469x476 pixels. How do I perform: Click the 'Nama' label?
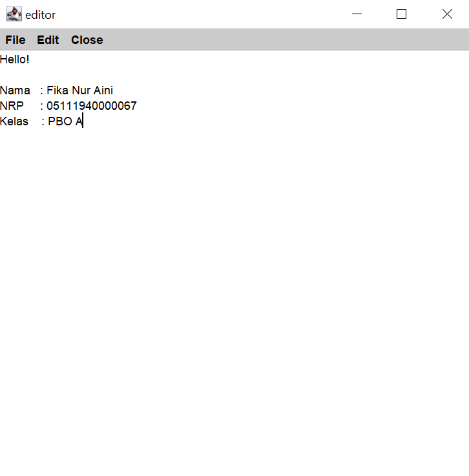pos(15,90)
